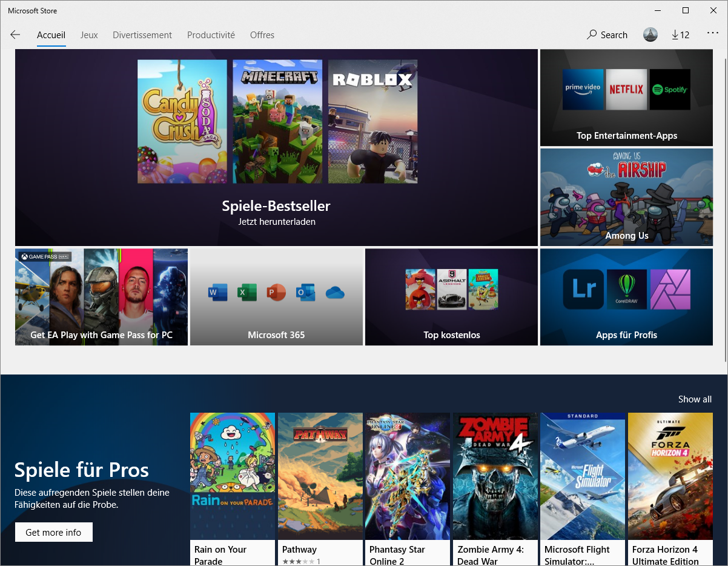728x566 pixels.
Task: Click the Asphalt Legends icon
Action: click(452, 289)
